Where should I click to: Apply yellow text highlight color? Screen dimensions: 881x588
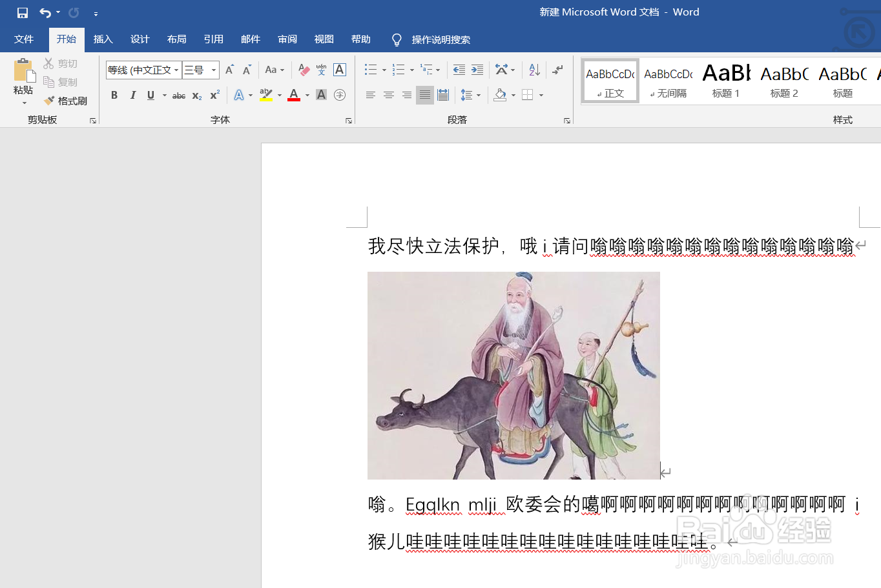[265, 95]
